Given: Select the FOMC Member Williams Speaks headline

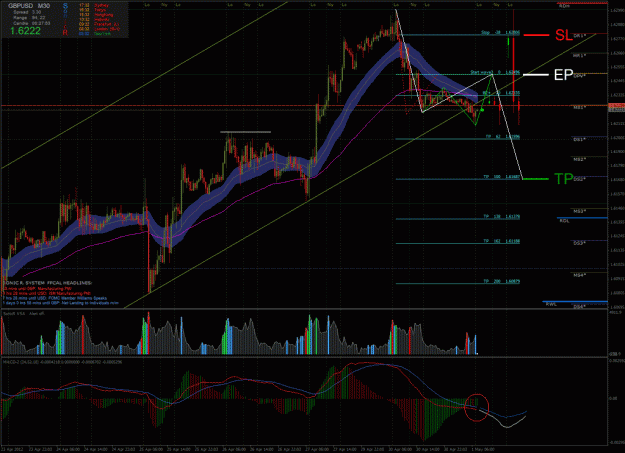Looking at the screenshot, I should (x=55, y=298).
